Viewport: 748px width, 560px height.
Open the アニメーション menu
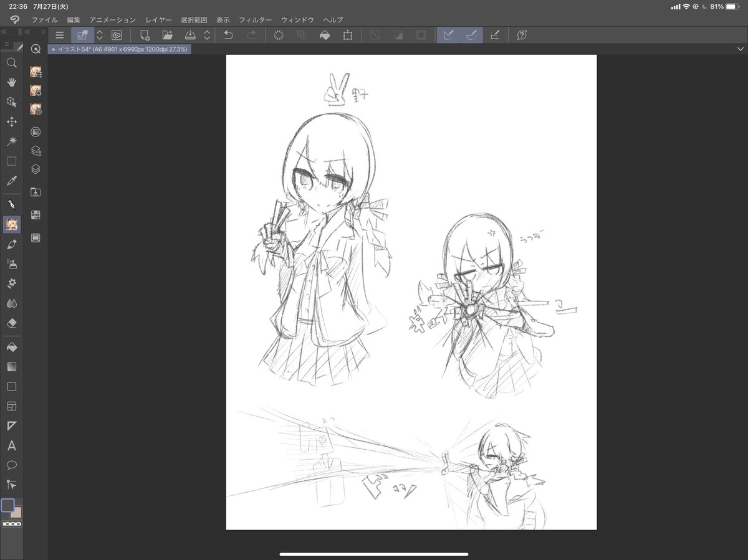(x=112, y=20)
